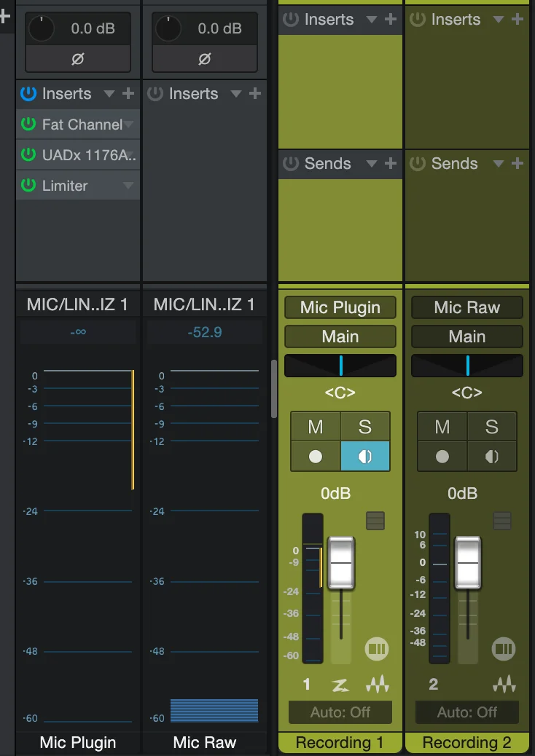Screen dimensions: 535x756
Task: Open the grid notes icon on Recording 1
Action: tap(375, 521)
